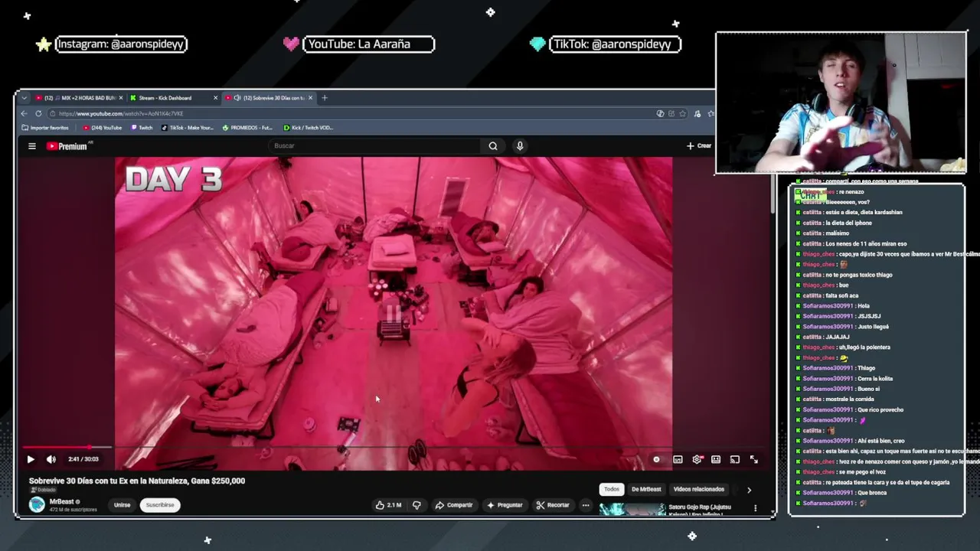
Task: Open the Crear menu
Action: [x=699, y=146]
